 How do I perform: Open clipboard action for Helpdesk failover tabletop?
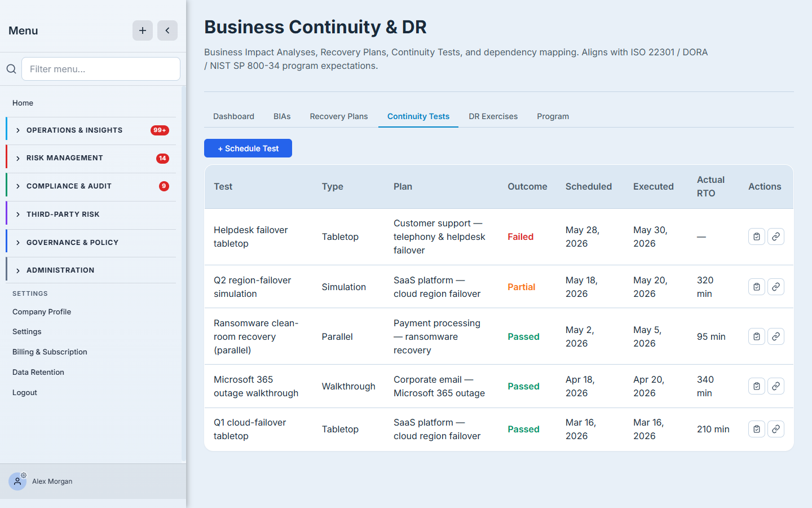pos(757,237)
